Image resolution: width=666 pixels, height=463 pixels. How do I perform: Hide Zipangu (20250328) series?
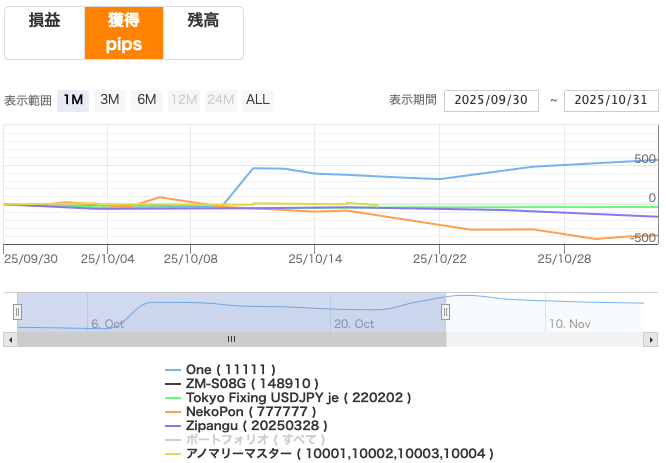256,426
